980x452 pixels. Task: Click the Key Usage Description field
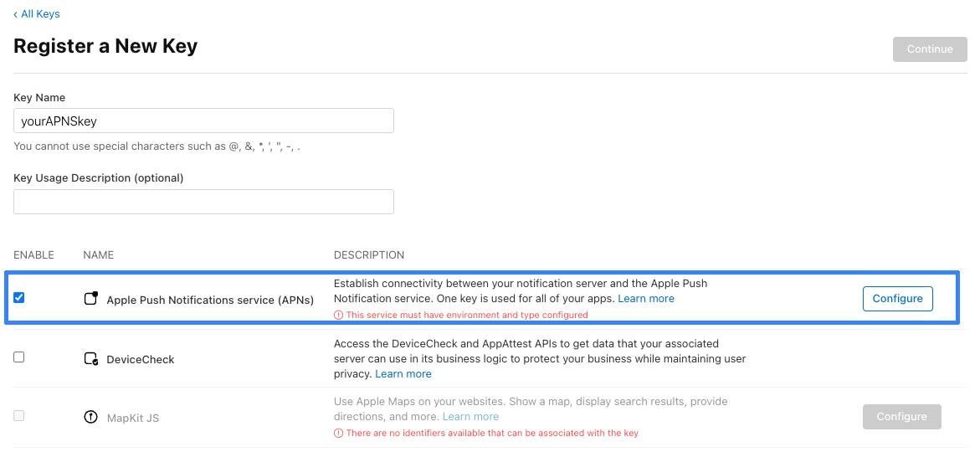(x=203, y=202)
